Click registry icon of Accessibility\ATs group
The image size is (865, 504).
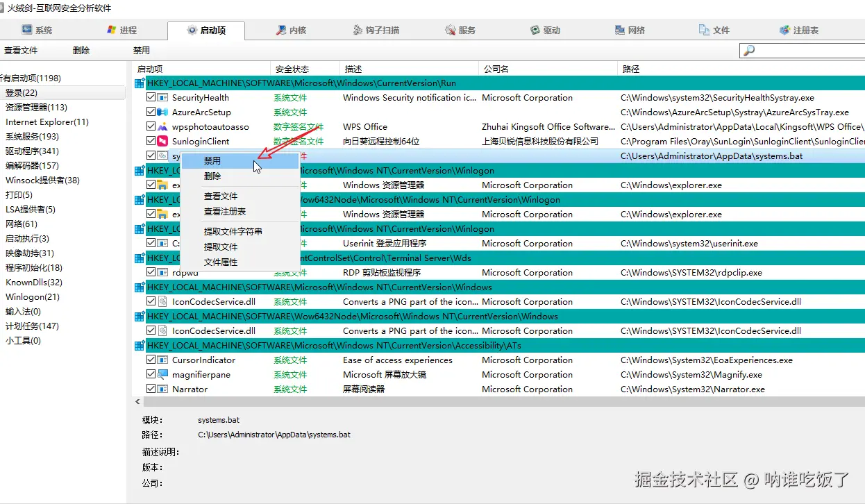(139, 346)
